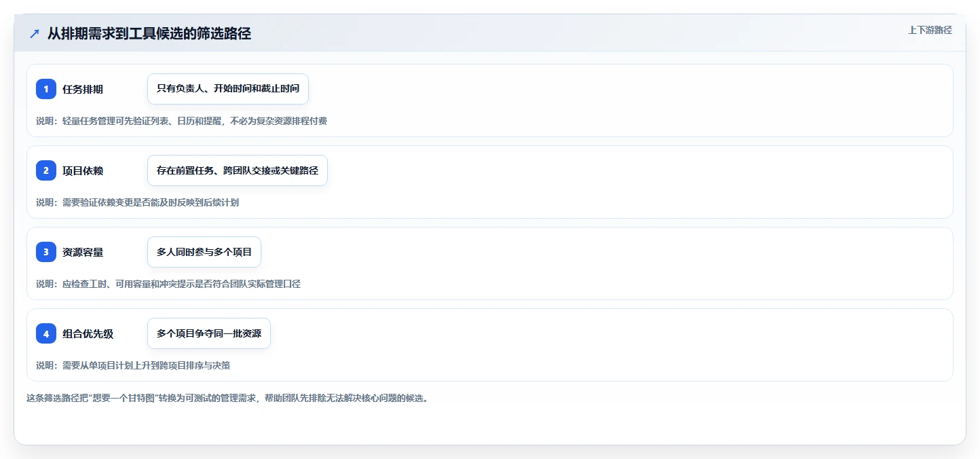Click the note about 应检查工时、可用容量
This screenshot has height=459, width=980.
coord(168,284)
